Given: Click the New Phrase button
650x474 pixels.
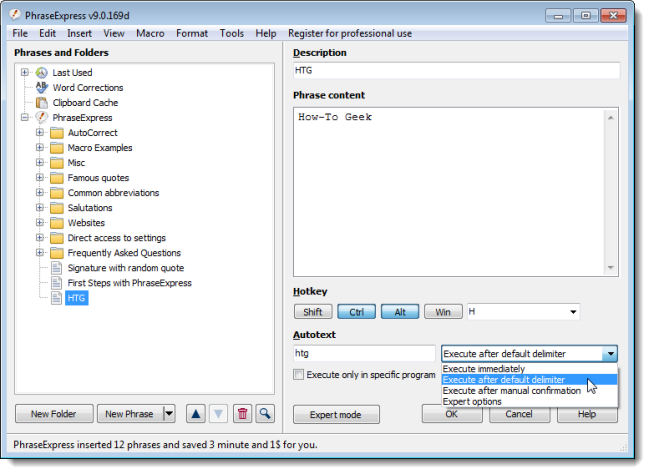Looking at the screenshot, I should click(x=130, y=414).
